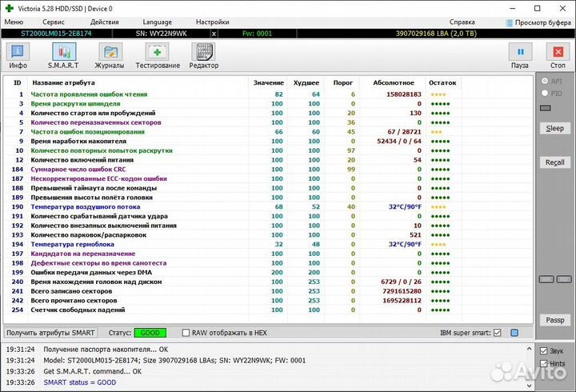
Task: Open the Журналы logs icon
Action: (x=110, y=55)
